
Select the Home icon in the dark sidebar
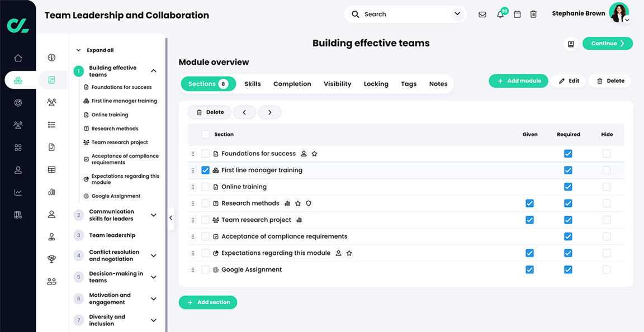pyautogui.click(x=18, y=57)
